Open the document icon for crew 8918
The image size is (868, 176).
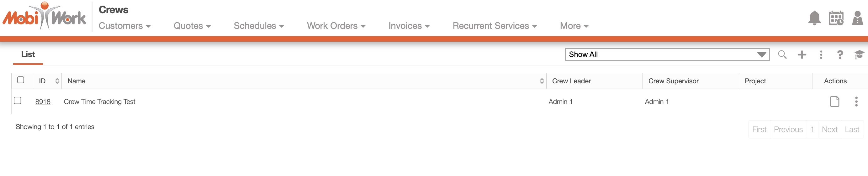coord(834,101)
